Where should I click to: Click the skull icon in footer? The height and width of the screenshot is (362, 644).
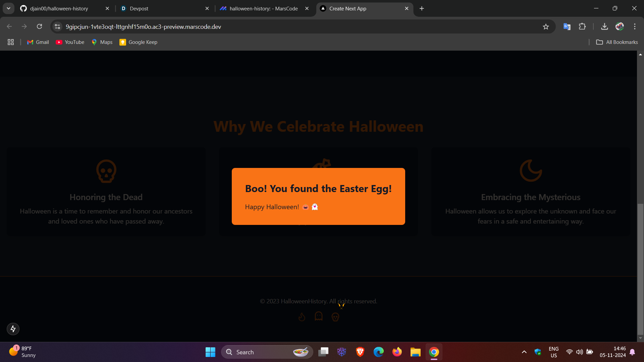[335, 317]
